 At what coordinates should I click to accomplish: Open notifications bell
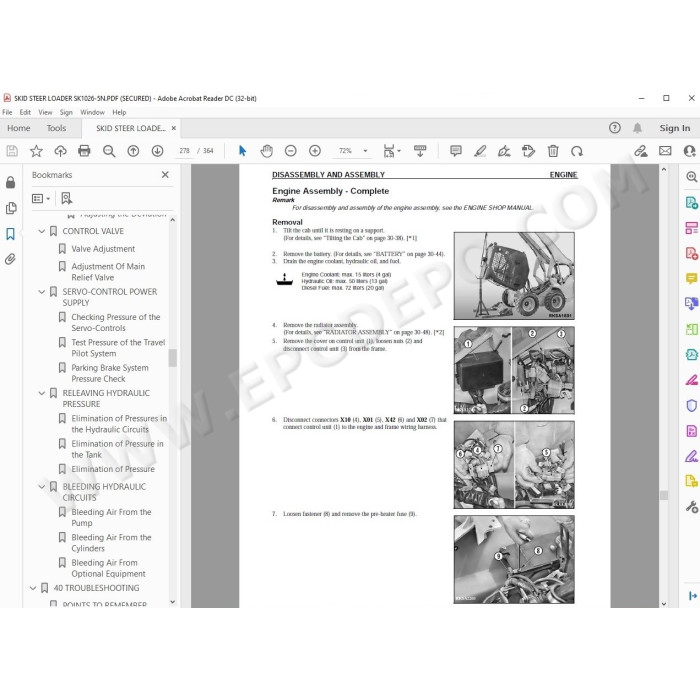(638, 128)
